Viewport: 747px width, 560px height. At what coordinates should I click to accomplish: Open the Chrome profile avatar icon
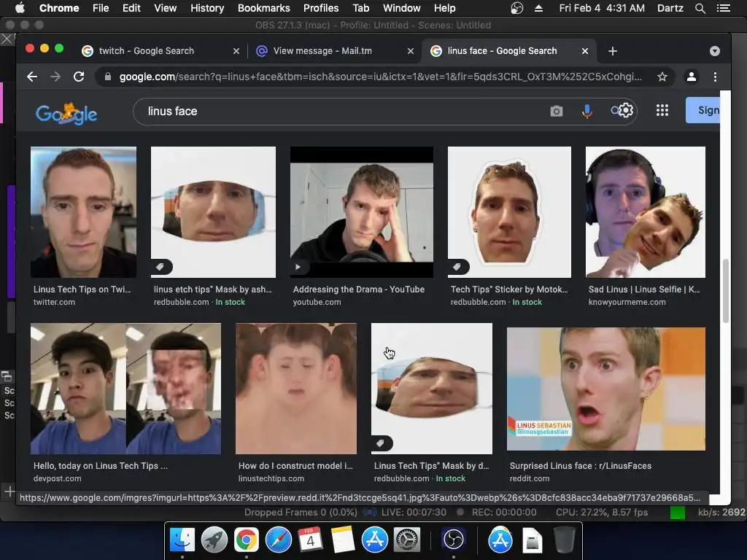pyautogui.click(x=692, y=77)
